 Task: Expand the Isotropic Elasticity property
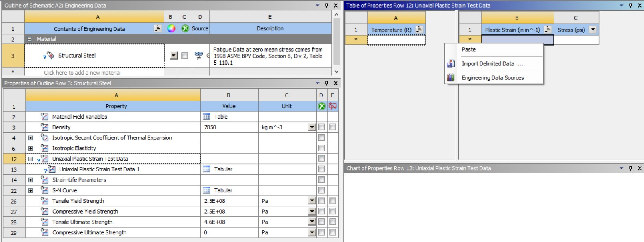30,148
